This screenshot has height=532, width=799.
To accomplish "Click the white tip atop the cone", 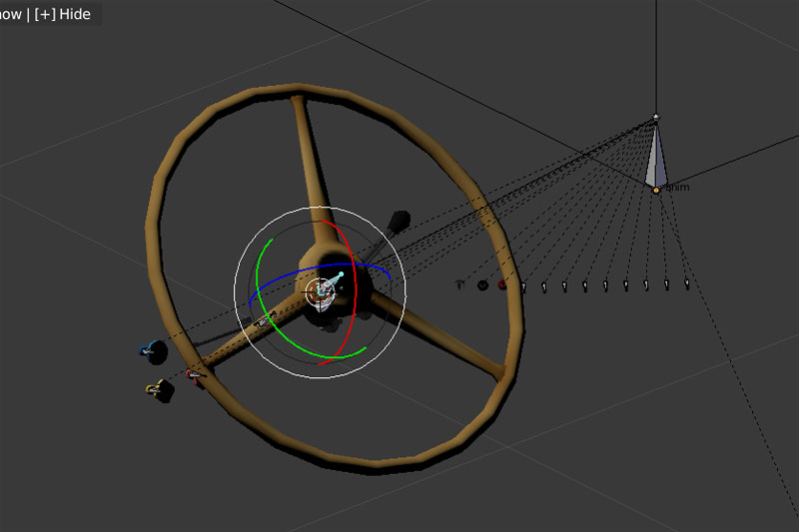I will 656,118.
